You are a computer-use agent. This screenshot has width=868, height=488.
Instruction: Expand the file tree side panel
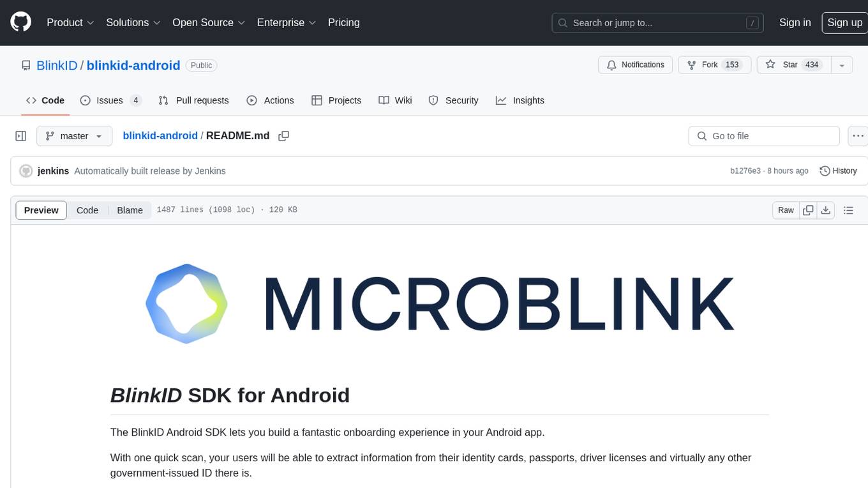pos(21,136)
